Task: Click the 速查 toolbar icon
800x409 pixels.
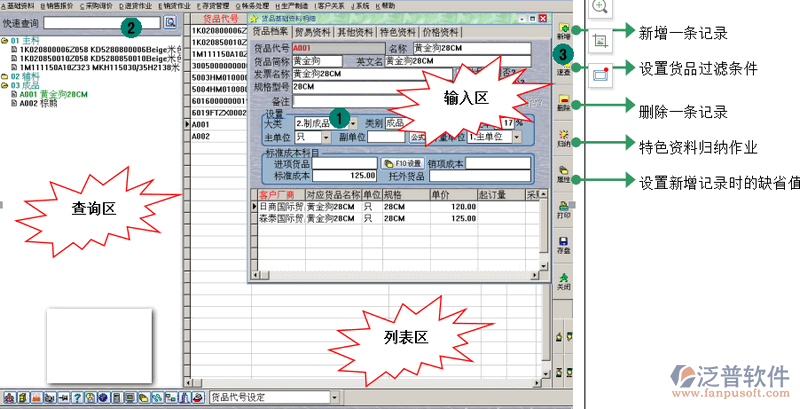Action: [x=563, y=68]
